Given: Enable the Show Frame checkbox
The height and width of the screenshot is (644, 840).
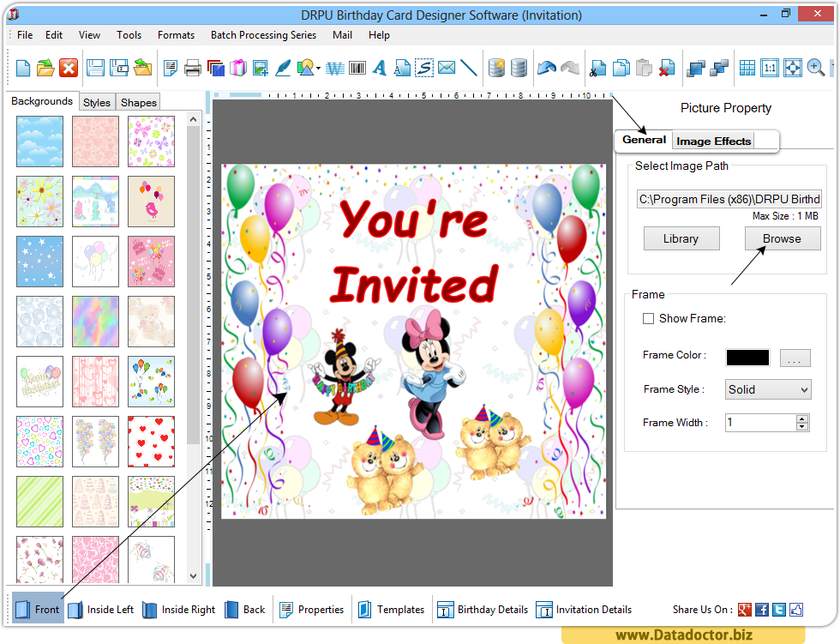Looking at the screenshot, I should click(x=649, y=318).
